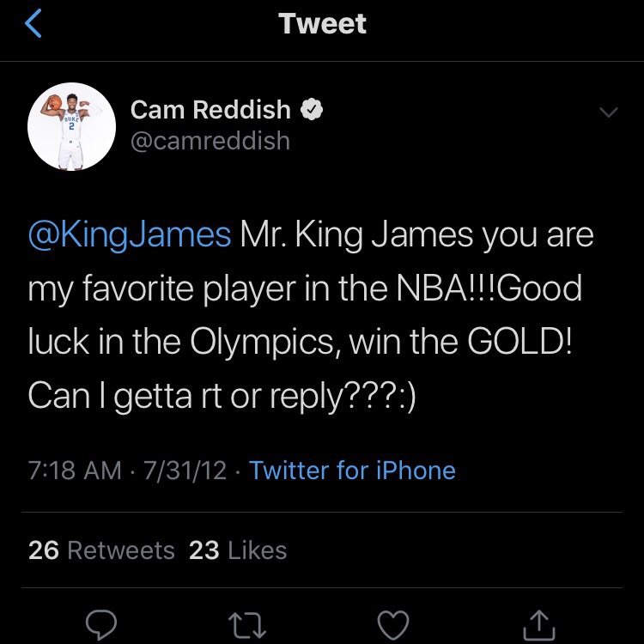
Task: View the list of 26 Retweets
Action: [x=101, y=550]
